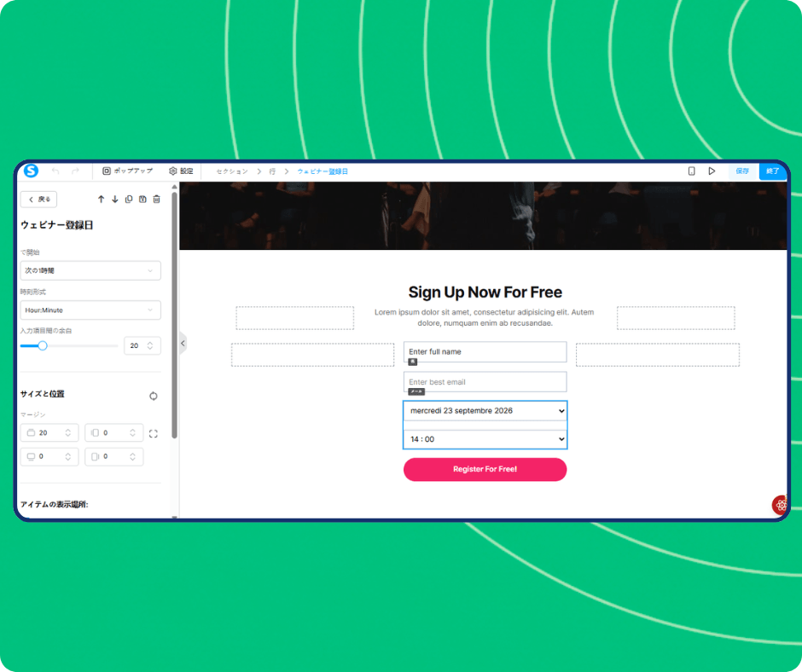Screen dimensions: 802x672
Task: Select the empty column left of form
Action: point(312,355)
